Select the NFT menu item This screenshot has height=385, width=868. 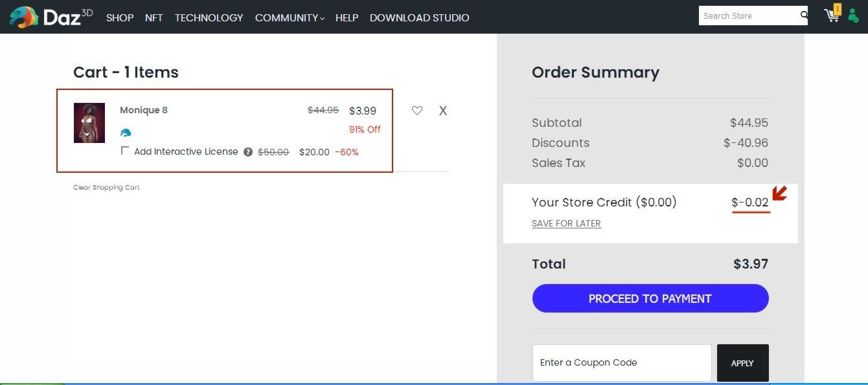coord(154,17)
